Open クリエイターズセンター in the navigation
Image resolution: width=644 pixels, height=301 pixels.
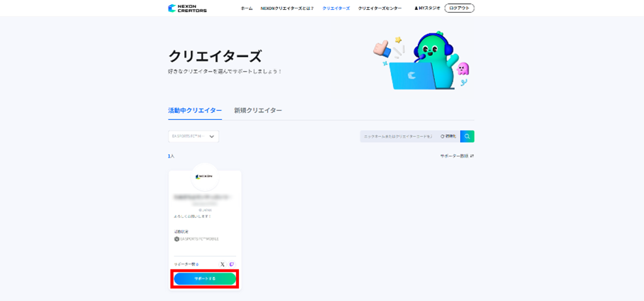tap(380, 9)
